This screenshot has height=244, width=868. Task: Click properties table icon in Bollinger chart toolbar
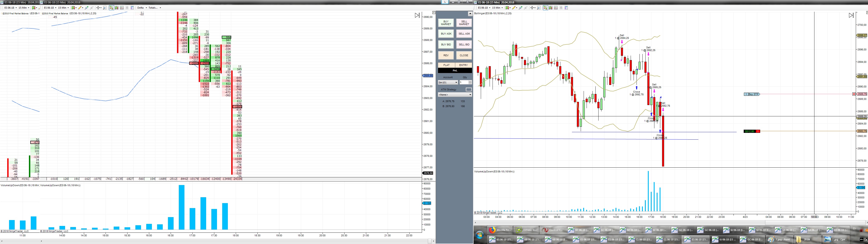pyautogui.click(x=566, y=8)
